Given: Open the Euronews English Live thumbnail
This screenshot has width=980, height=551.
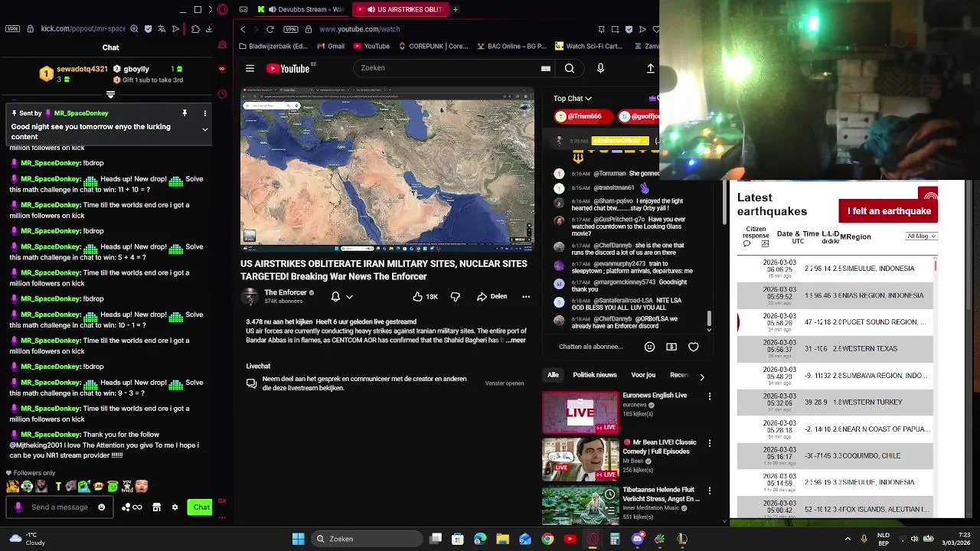Looking at the screenshot, I should tap(580, 412).
